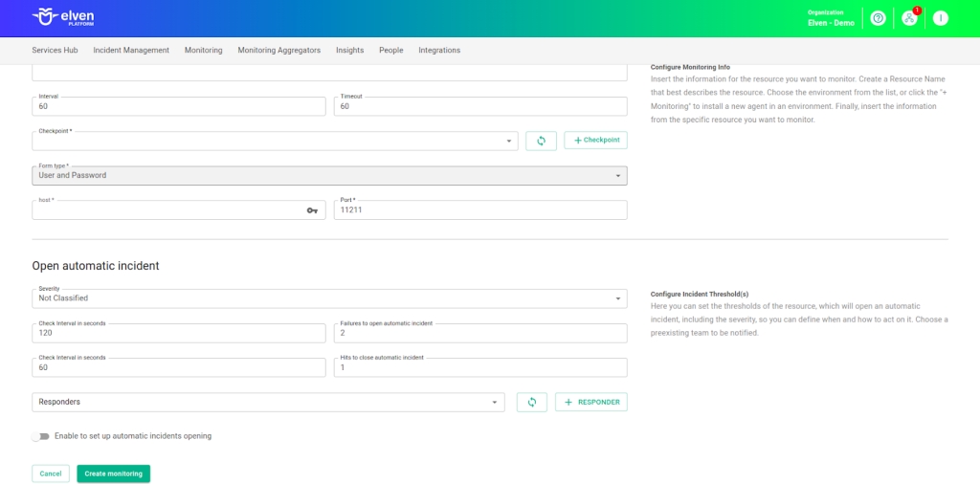
Task: Go to the Integrations menu
Action: (x=439, y=50)
